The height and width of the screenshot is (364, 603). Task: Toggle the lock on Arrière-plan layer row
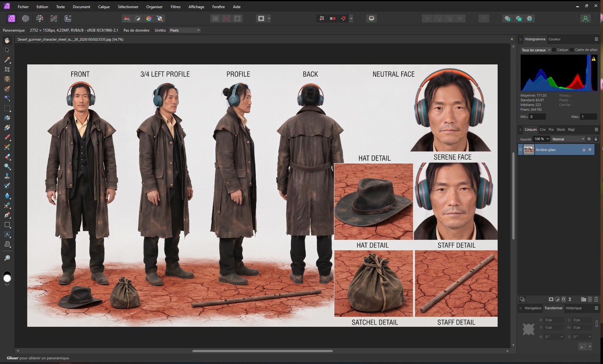pyautogui.click(x=584, y=150)
